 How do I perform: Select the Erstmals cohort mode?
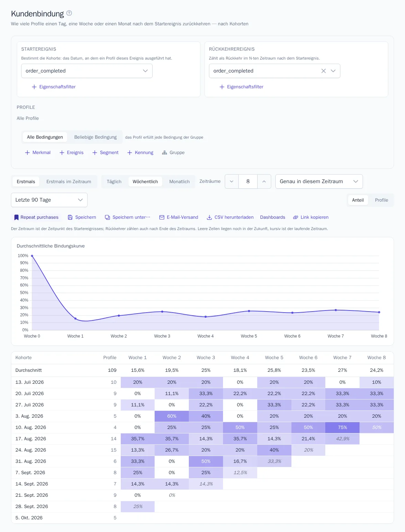coord(26,182)
